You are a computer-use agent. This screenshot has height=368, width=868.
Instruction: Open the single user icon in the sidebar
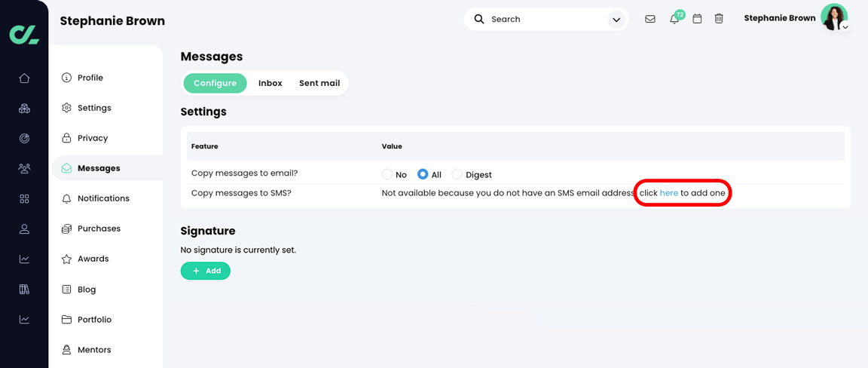[24, 228]
